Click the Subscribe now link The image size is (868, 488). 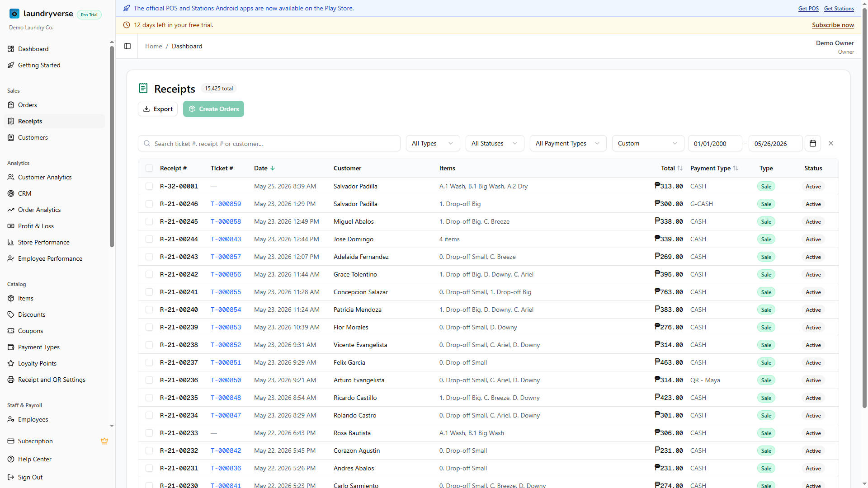[x=833, y=25]
